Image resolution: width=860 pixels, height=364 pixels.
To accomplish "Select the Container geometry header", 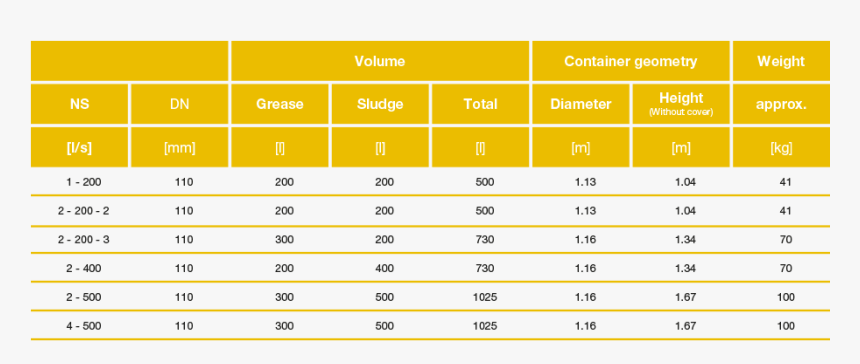I will click(x=631, y=61).
